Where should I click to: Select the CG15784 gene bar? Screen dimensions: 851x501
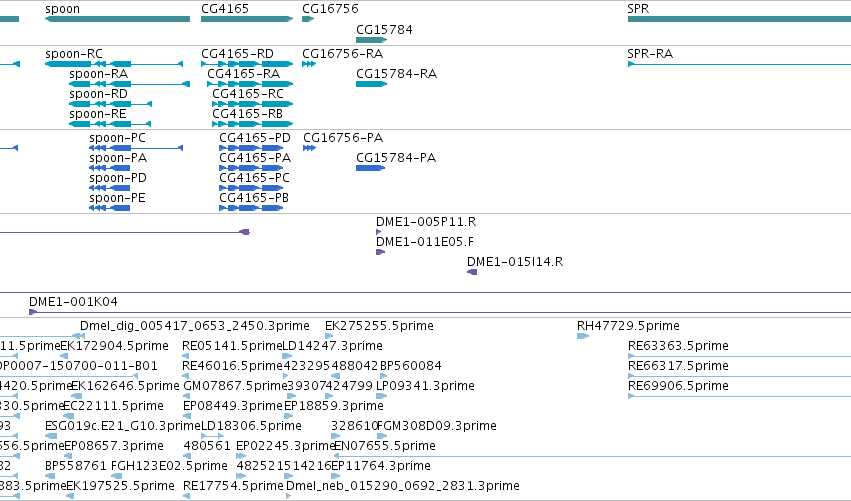point(371,40)
